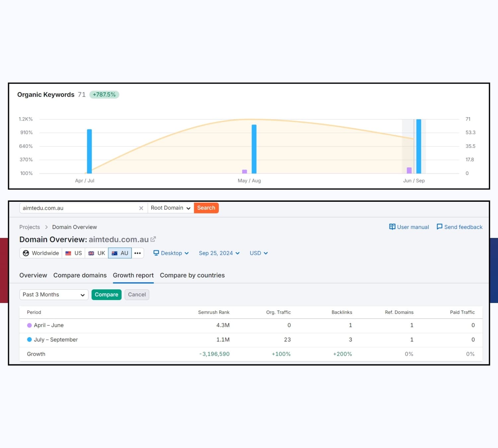
Task: Open more countries via three-dot button
Action: coord(138,253)
